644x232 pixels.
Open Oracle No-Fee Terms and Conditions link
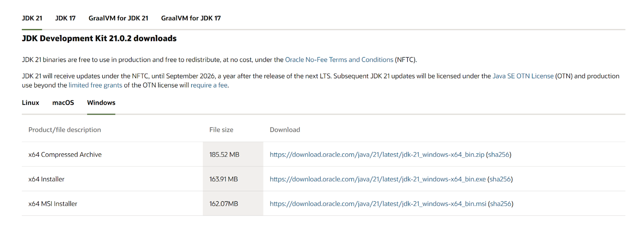(339, 60)
